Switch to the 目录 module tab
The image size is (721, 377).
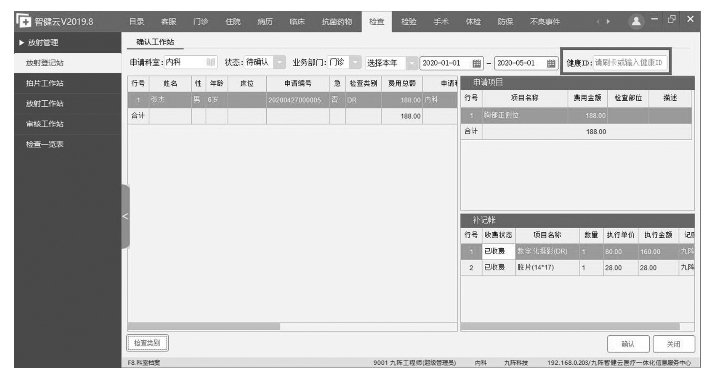coord(137,22)
